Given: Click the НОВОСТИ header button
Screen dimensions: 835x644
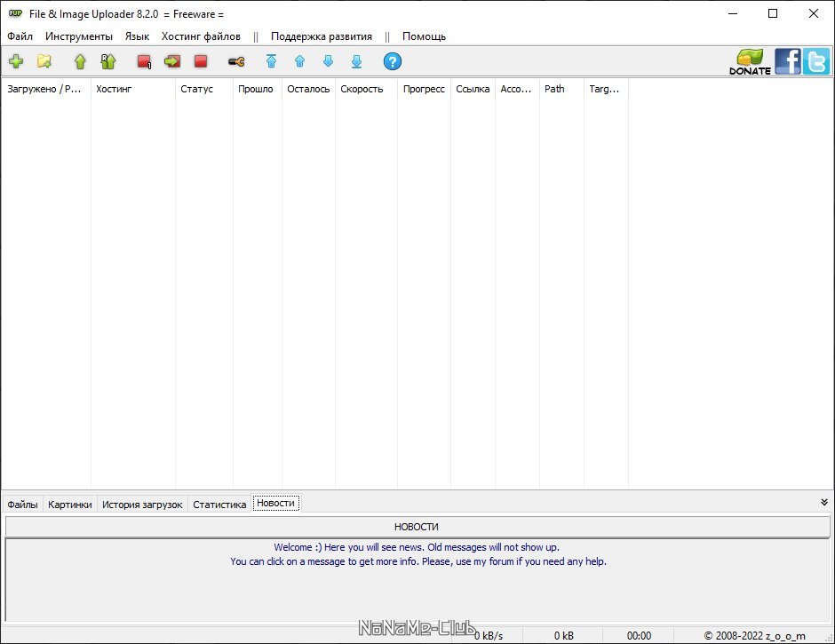Looking at the screenshot, I should (417, 527).
